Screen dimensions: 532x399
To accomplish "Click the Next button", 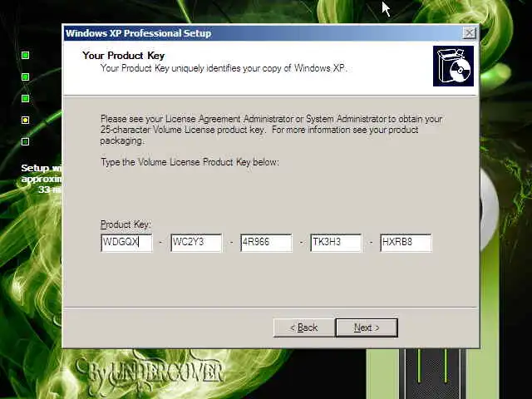I will (x=367, y=328).
